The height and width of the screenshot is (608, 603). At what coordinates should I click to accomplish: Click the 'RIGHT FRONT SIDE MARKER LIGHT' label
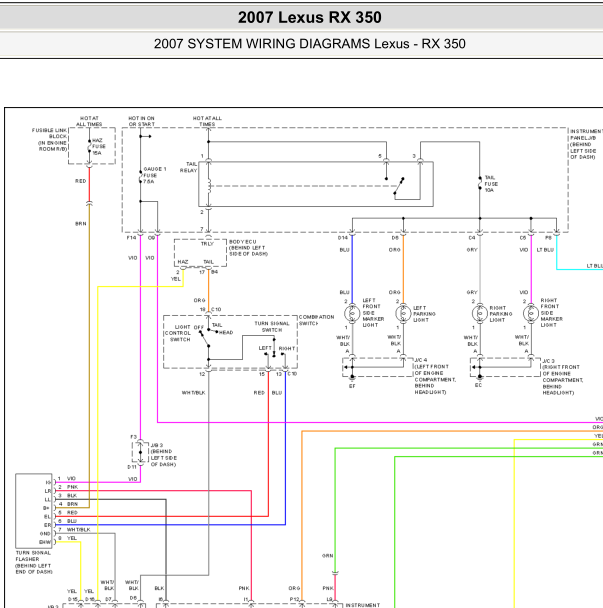551,313
